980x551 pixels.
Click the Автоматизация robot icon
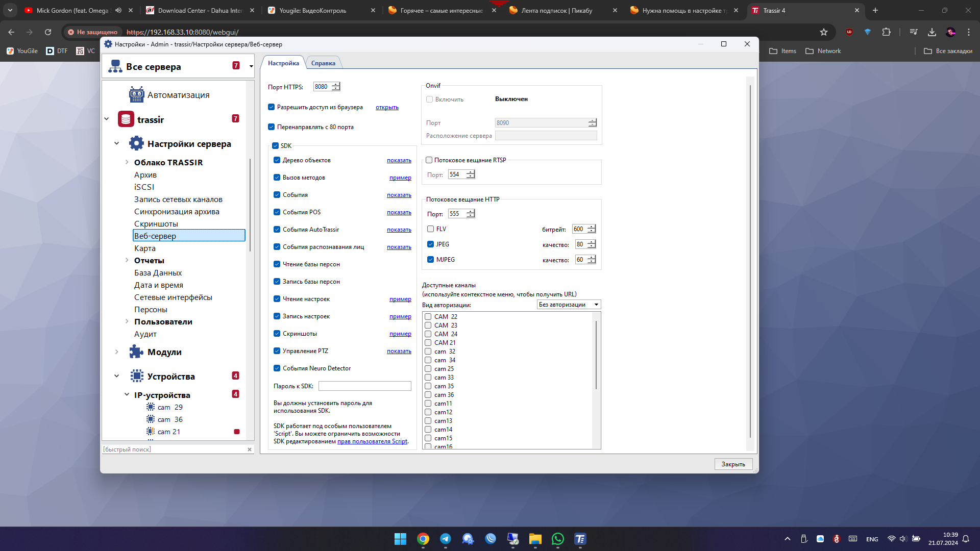tap(136, 95)
